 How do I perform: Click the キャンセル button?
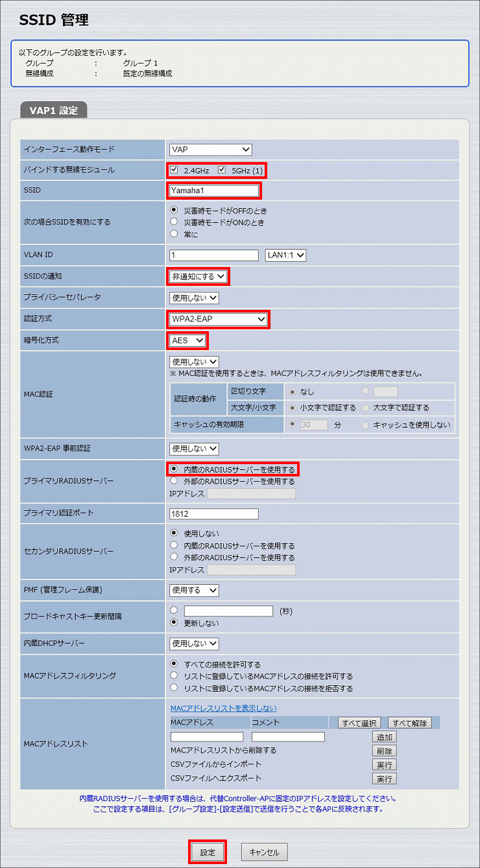coord(264,852)
